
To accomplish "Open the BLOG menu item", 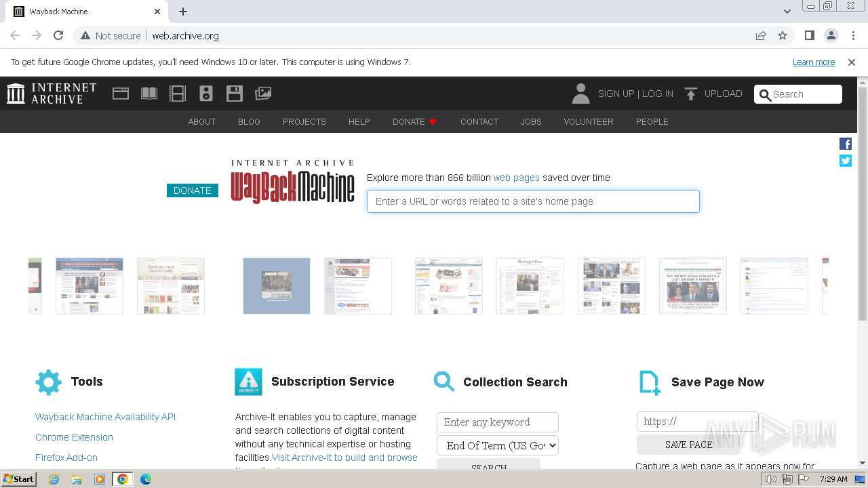I will coord(249,122).
